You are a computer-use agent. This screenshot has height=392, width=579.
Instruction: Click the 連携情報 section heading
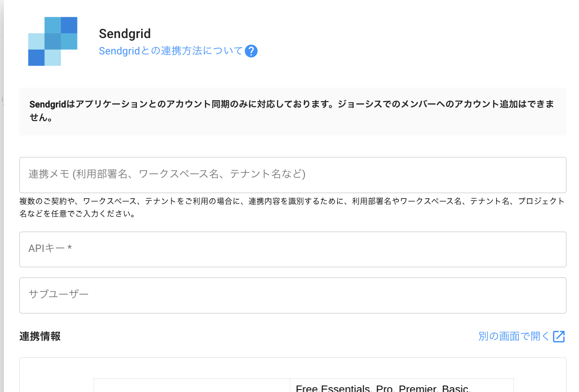tap(40, 337)
